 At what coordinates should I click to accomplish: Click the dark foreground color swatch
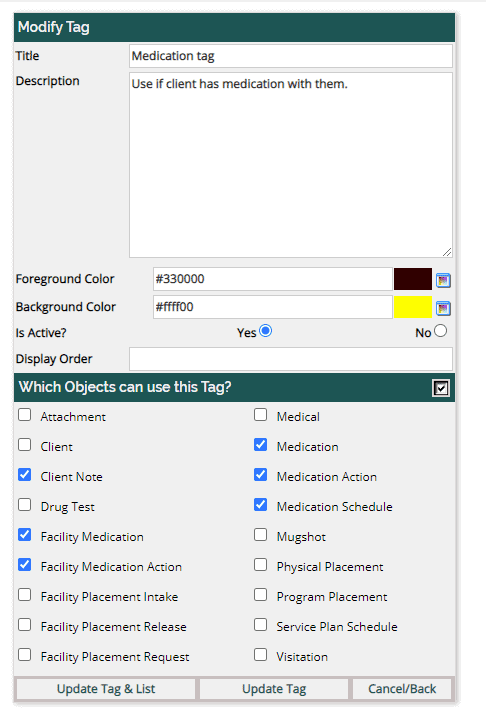pyautogui.click(x=413, y=279)
